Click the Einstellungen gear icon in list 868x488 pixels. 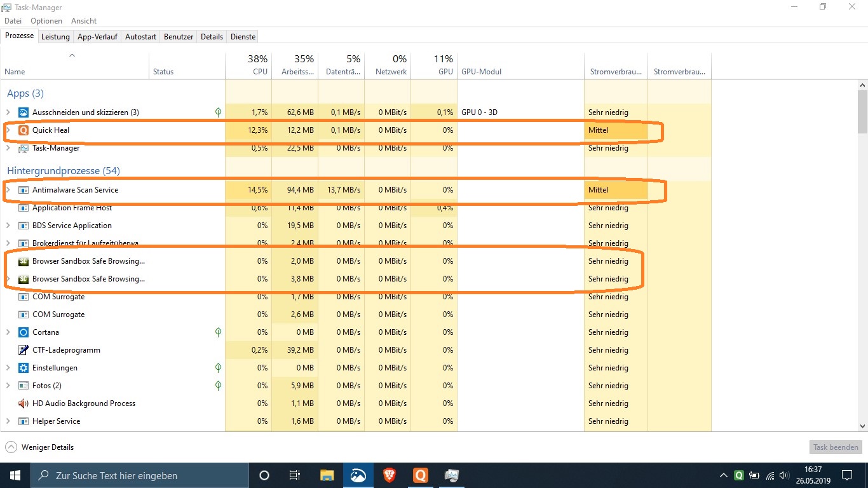point(24,368)
